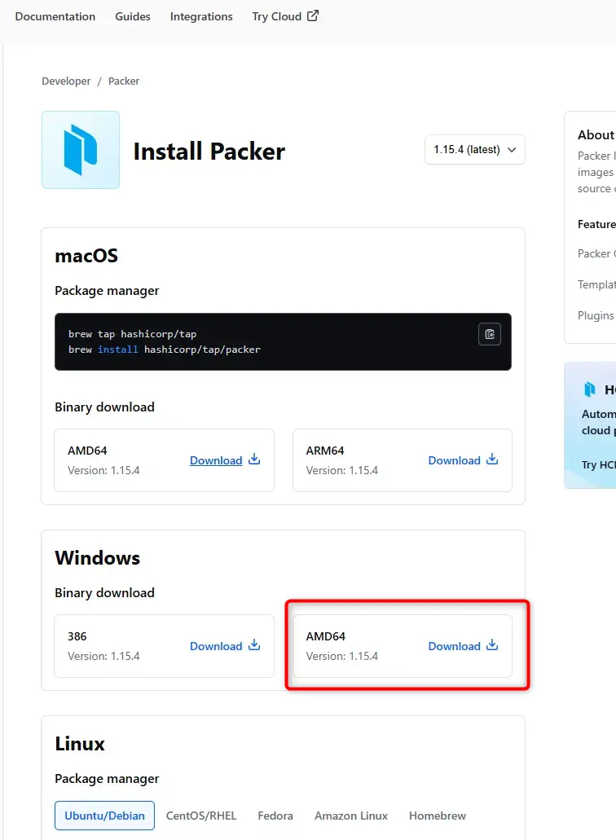Go to Packer breadcrumb

click(124, 81)
